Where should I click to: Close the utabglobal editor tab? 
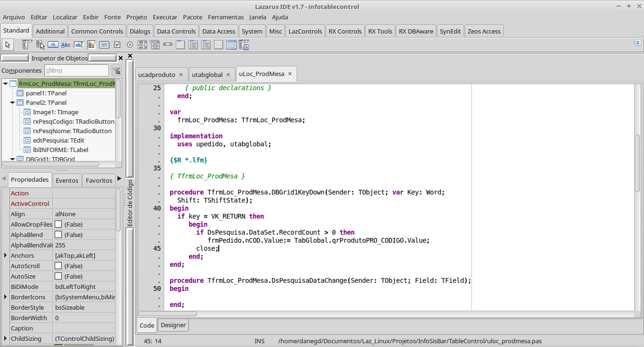point(228,75)
